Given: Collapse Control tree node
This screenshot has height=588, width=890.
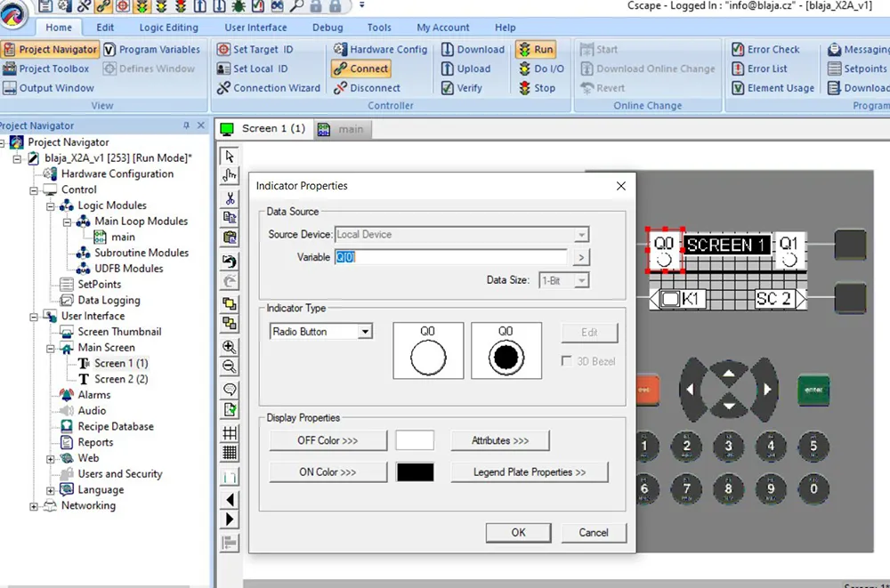Looking at the screenshot, I should (34, 190).
